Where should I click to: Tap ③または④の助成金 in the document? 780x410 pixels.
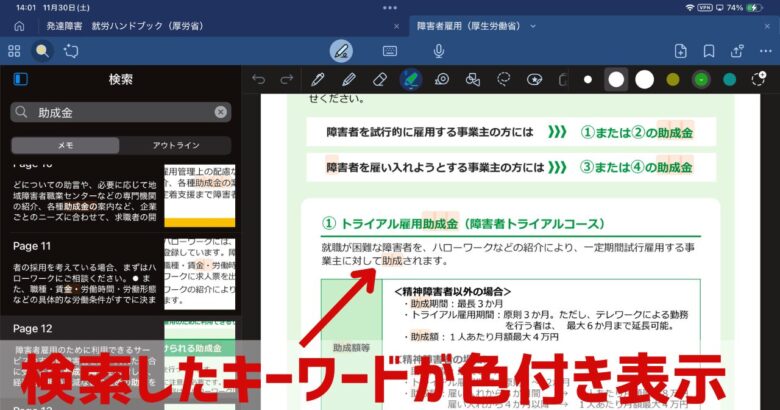tap(636, 167)
